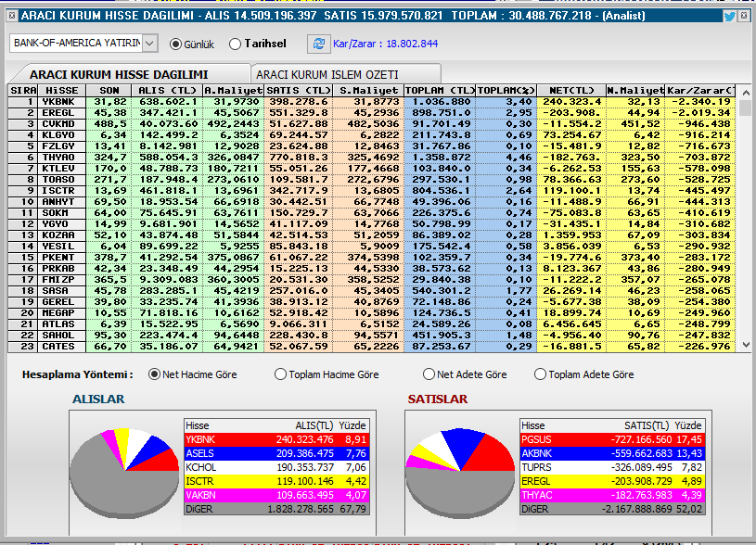Select the SAHOL row in the table
The image size is (756, 545).
pyautogui.click(x=372, y=335)
